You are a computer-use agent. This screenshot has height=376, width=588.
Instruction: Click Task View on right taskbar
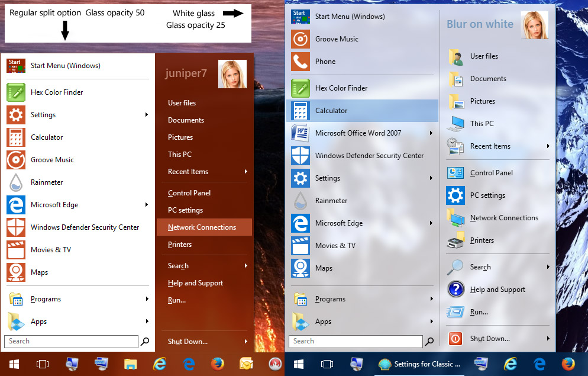(x=327, y=364)
